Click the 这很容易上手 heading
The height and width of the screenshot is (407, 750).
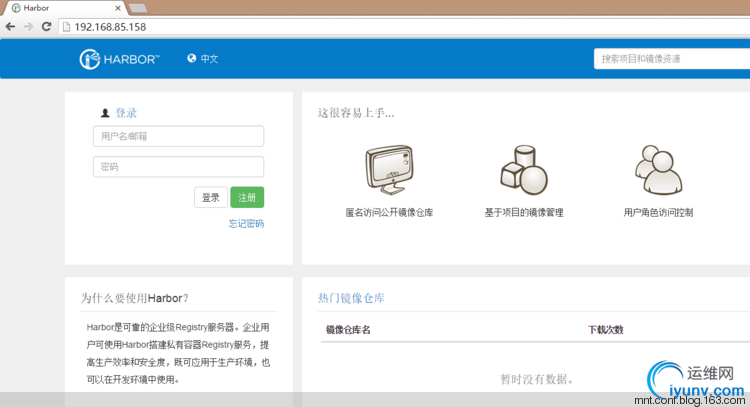tap(356, 113)
